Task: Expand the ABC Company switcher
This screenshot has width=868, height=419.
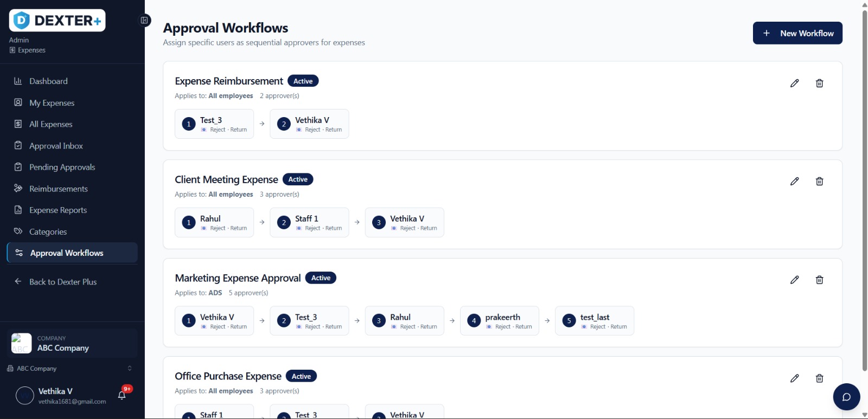Action: [x=69, y=369]
